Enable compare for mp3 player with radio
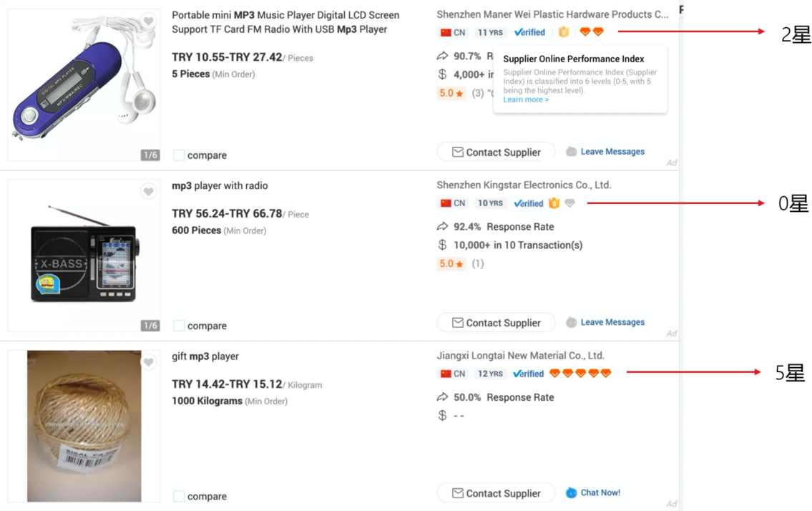 [x=179, y=326]
